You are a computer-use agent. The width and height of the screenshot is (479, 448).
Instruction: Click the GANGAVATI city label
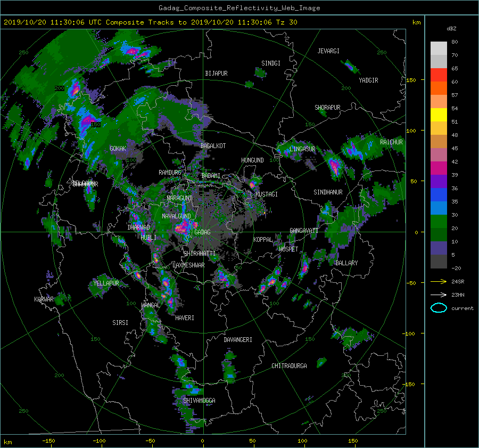pyautogui.click(x=304, y=231)
